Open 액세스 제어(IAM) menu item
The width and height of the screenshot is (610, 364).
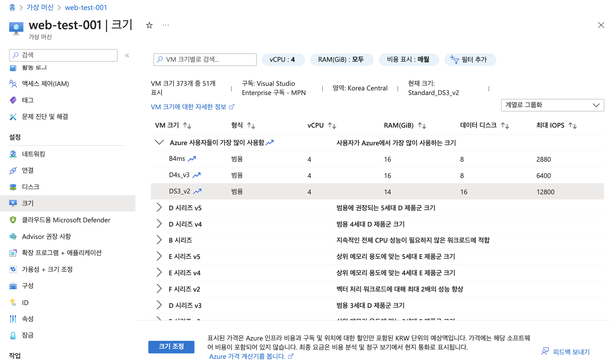(45, 84)
